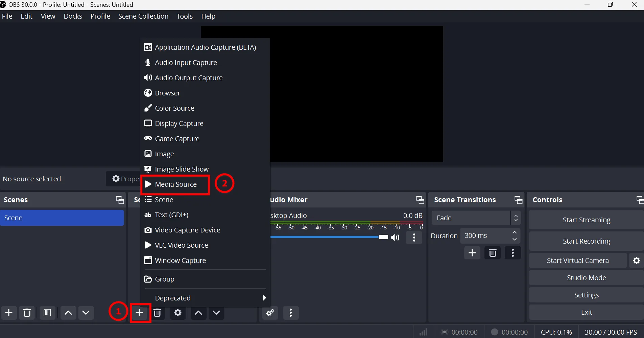This screenshot has height=338, width=644.
Task: Choose Application Audio Capture (BETA) source
Action: click(x=205, y=47)
